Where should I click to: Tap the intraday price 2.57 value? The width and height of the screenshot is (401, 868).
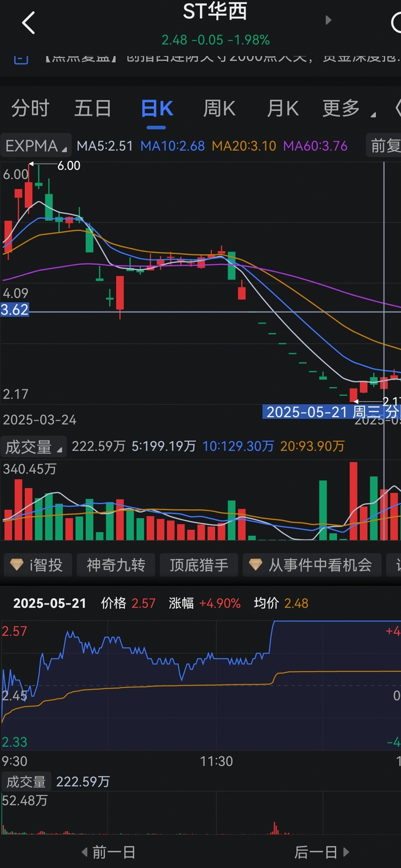pyautogui.click(x=144, y=603)
